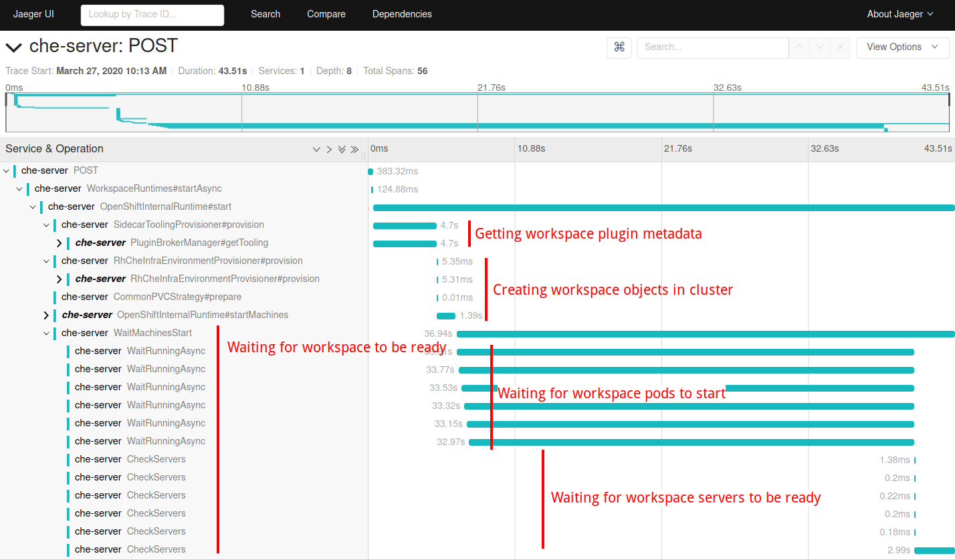Viewport: 955px width, 560px height.
Task: Click the 2.99s CheckServers span bar
Action: coord(934,551)
